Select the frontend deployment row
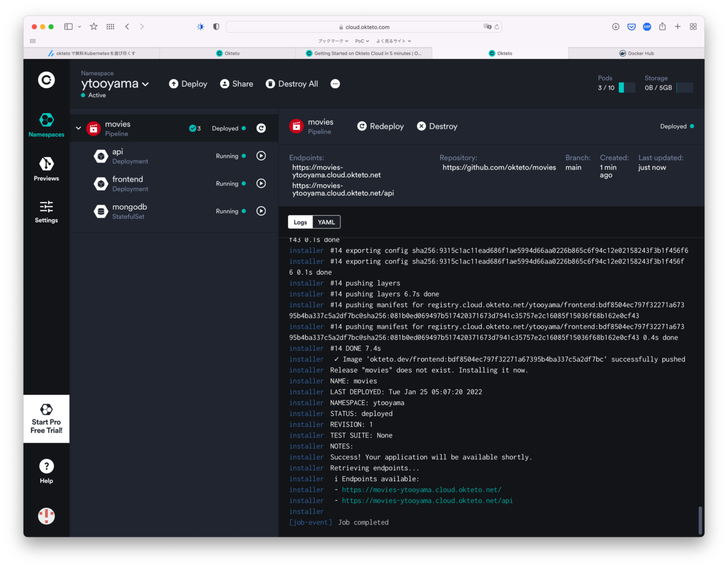This screenshot has width=728, height=568. tap(174, 184)
